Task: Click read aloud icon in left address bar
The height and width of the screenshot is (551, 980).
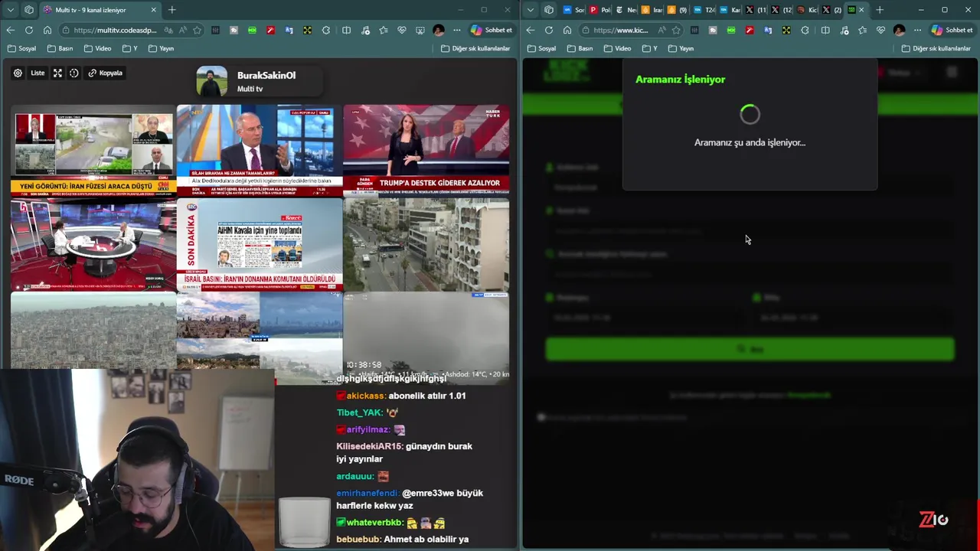Action: [182, 30]
